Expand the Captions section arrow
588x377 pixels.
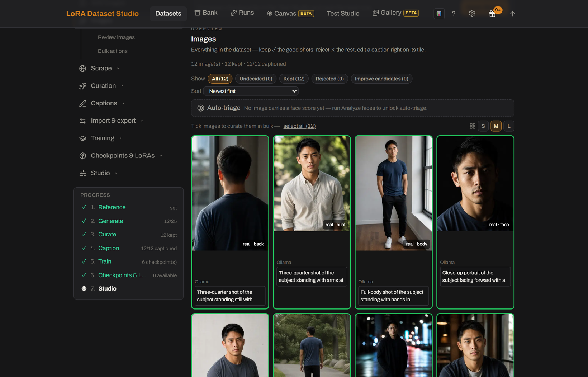click(x=124, y=103)
